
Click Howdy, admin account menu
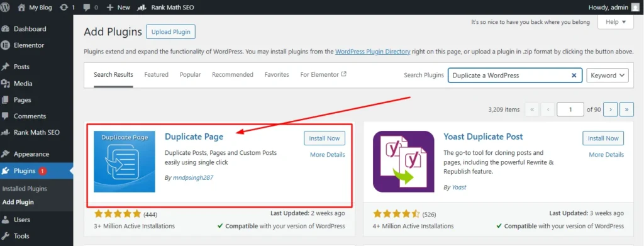[614, 8]
